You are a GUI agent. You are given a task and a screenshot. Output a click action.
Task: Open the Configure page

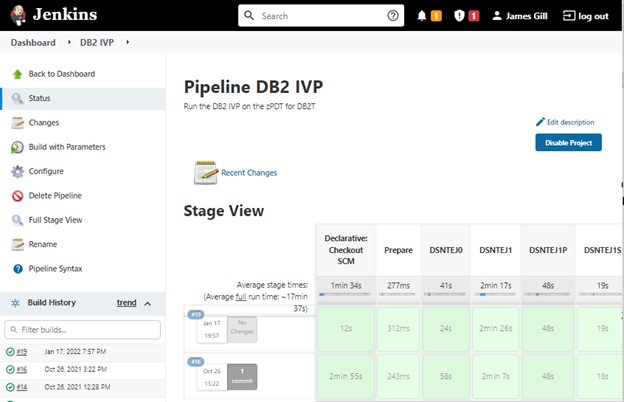pos(46,171)
